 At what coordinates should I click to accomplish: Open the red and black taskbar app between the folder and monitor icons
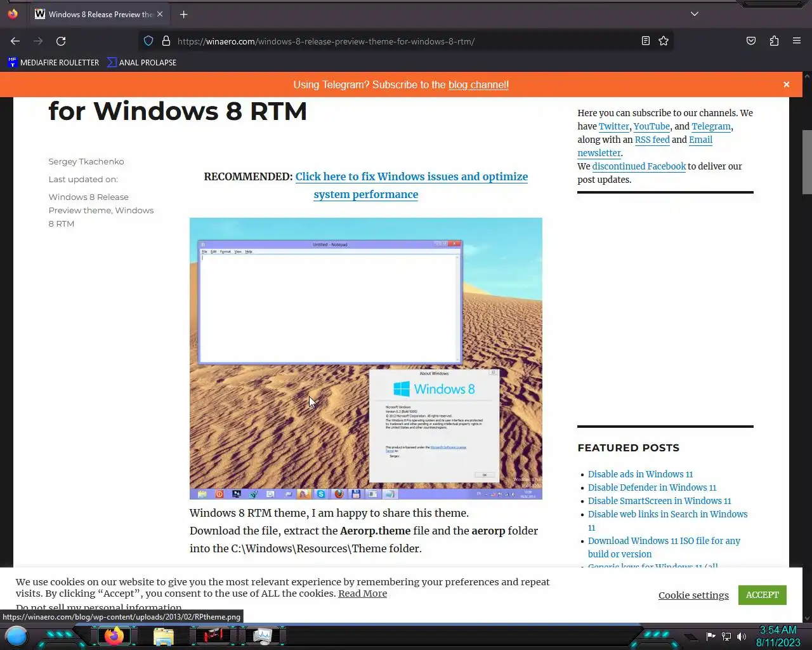tap(213, 635)
